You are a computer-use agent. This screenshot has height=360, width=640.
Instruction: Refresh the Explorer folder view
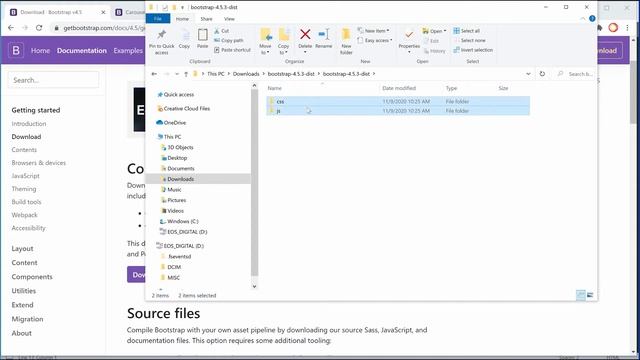pos(542,74)
